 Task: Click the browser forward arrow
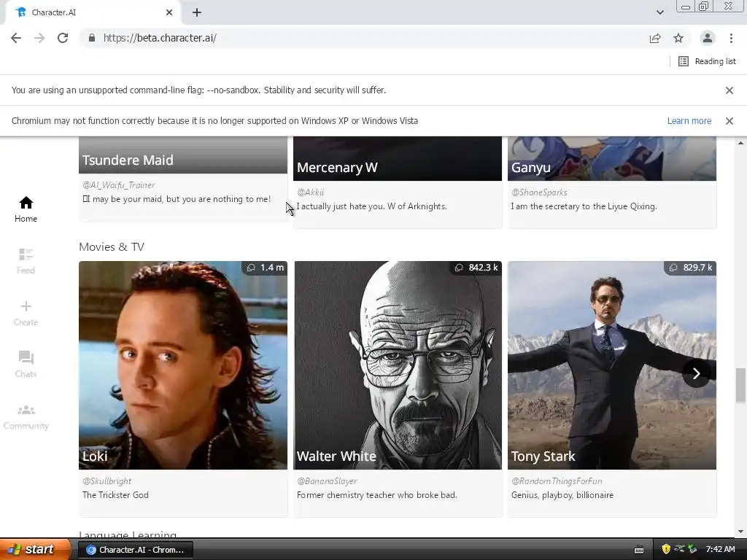click(39, 38)
